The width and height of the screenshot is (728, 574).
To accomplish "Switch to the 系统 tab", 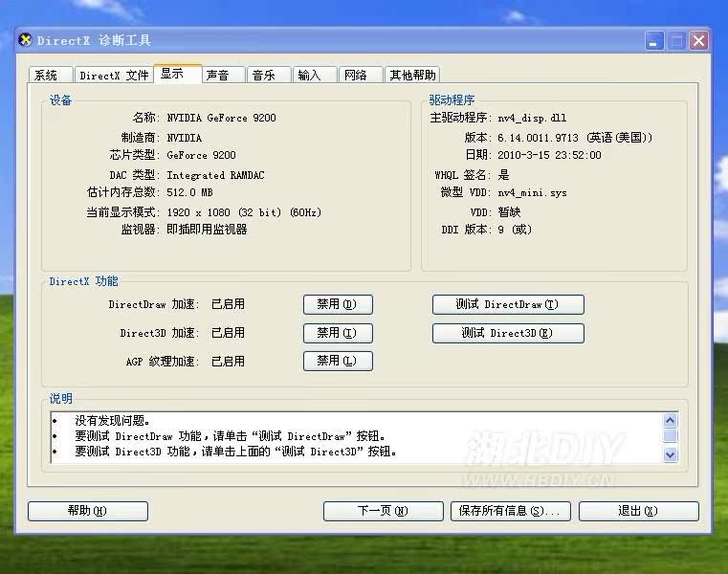I will 51,75.
